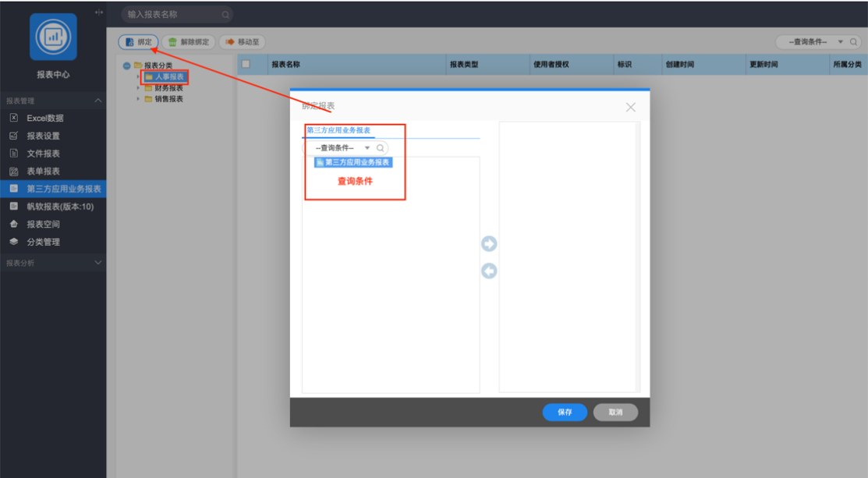The width and height of the screenshot is (868, 478).
Task: Click the right arrow to add report
Action: 489,244
